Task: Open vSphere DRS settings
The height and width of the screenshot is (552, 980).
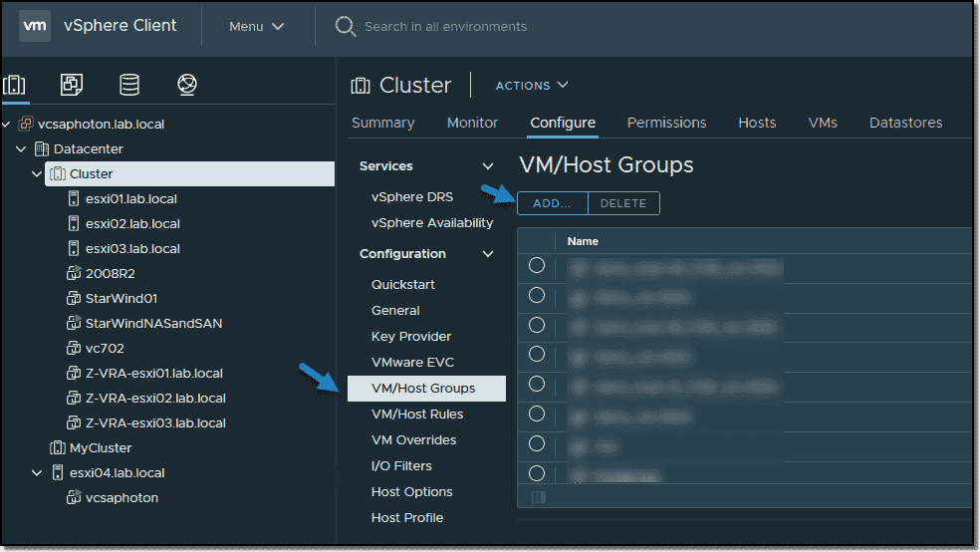Action: pyautogui.click(x=412, y=197)
